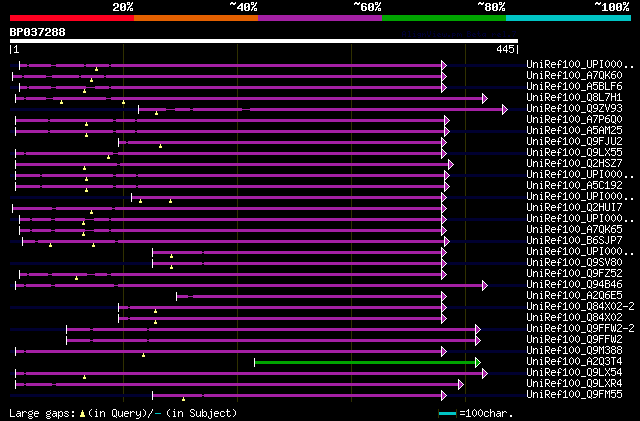This screenshot has width=640, height=421.
Task: Click the cyan ~100% identity legend segment
Action: [569, 18]
